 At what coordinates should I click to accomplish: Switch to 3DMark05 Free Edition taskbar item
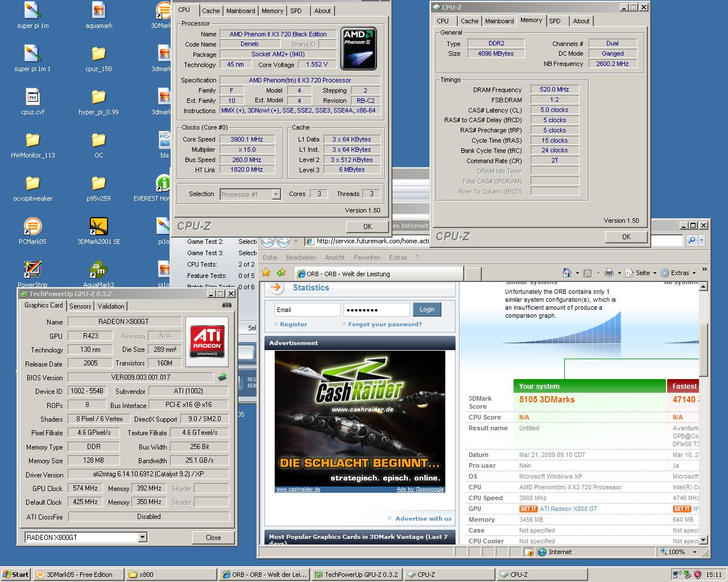(78, 575)
